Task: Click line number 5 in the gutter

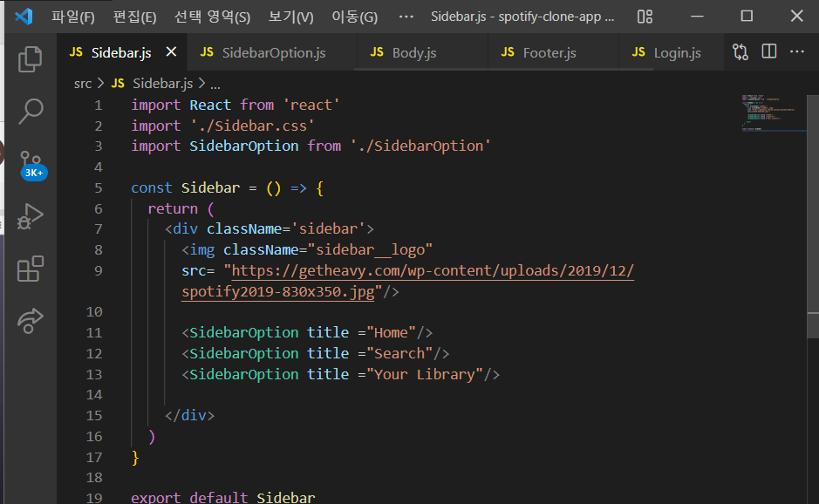Action: pos(99,188)
